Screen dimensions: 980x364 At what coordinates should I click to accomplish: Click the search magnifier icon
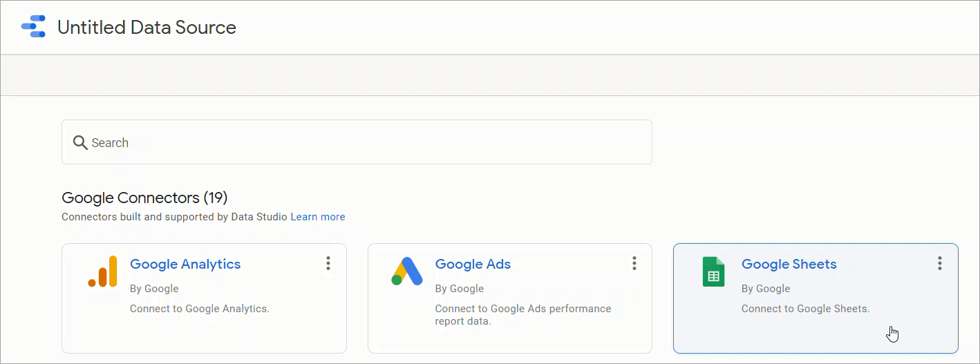point(80,142)
